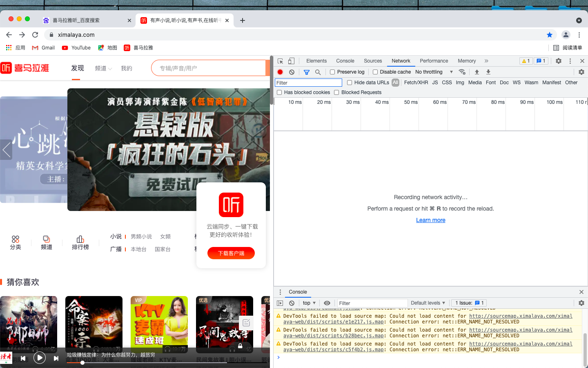Skip to next track in the player bar

pos(56,358)
